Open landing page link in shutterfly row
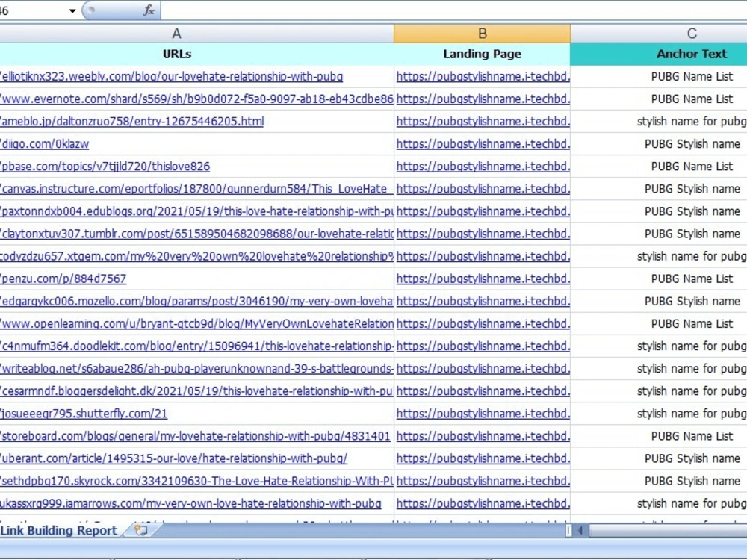 [x=483, y=414]
